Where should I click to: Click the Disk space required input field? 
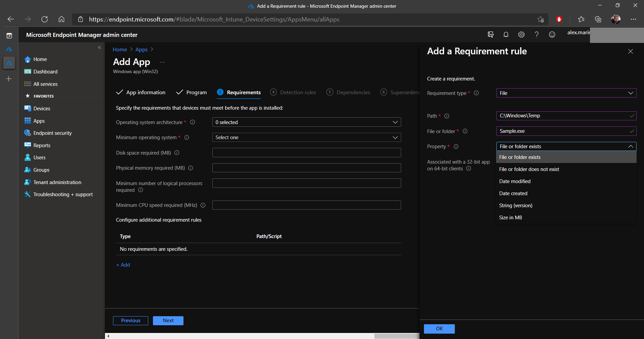pyautogui.click(x=306, y=153)
